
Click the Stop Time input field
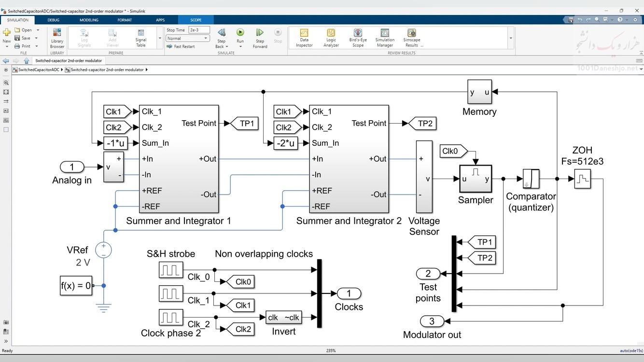199,30
